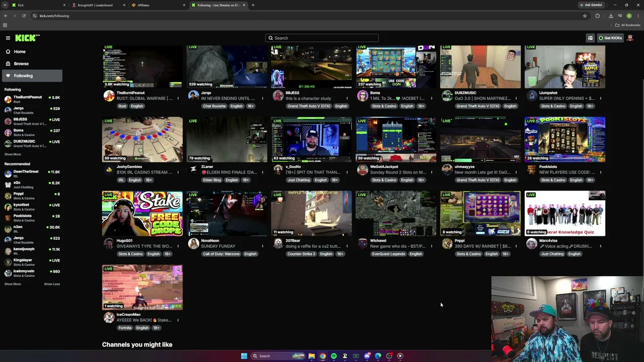644x362 pixels.
Task: Open the user avatar menu on Kick
Action: pyautogui.click(x=630, y=38)
